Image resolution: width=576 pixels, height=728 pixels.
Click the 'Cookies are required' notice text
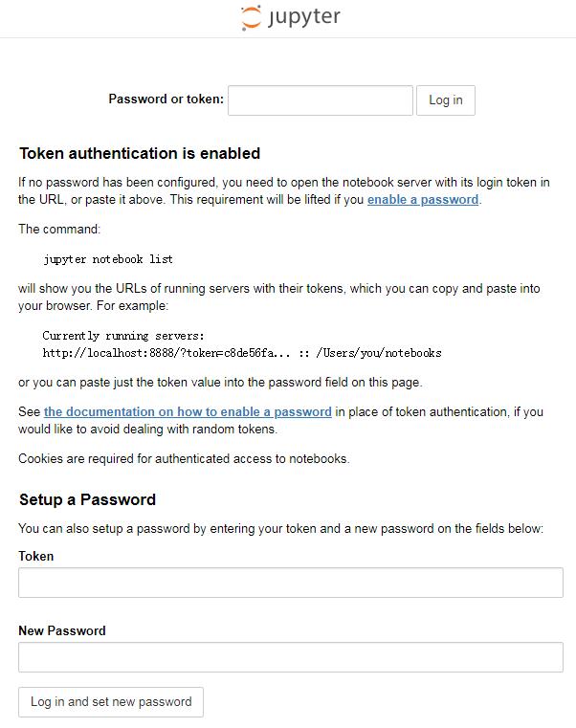(184, 458)
